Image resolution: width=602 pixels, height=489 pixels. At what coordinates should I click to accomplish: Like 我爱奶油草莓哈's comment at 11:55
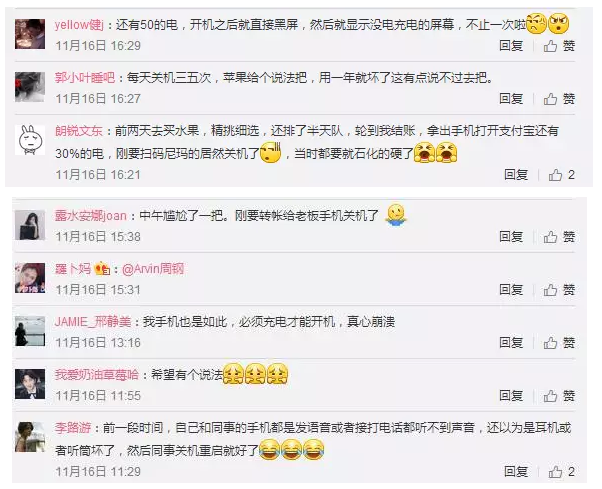pos(559,396)
